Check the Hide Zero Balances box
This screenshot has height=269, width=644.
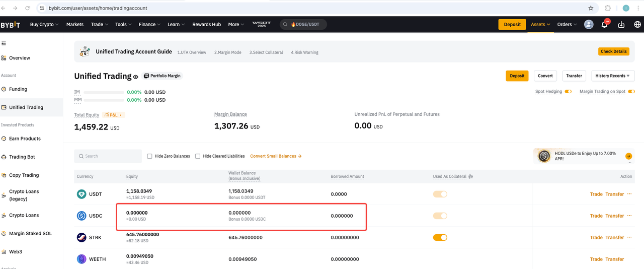(x=149, y=156)
